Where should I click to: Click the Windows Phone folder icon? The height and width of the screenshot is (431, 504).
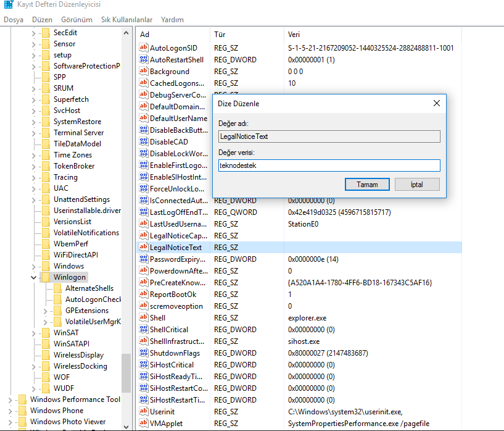(22, 411)
